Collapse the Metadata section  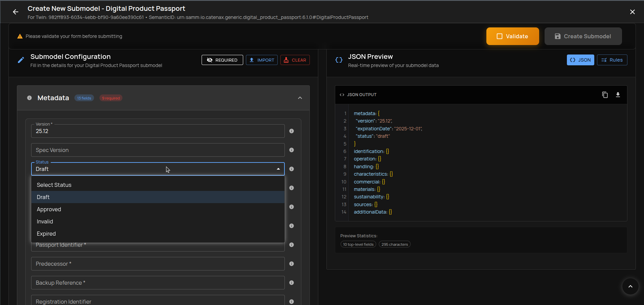(x=300, y=98)
